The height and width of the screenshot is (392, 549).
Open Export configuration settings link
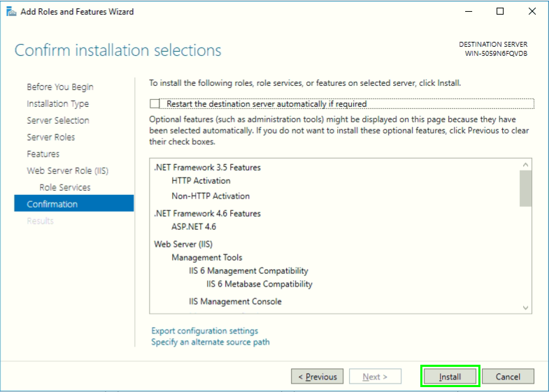pyautogui.click(x=205, y=331)
